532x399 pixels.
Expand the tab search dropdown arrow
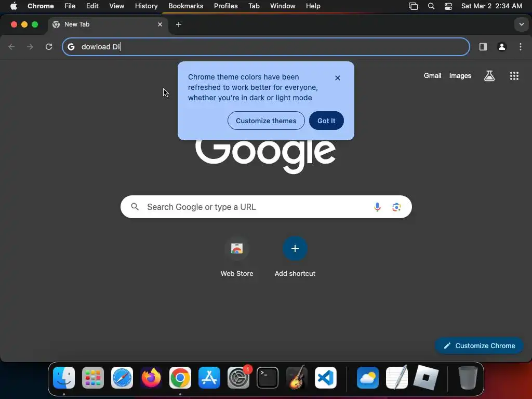pyautogui.click(x=522, y=24)
